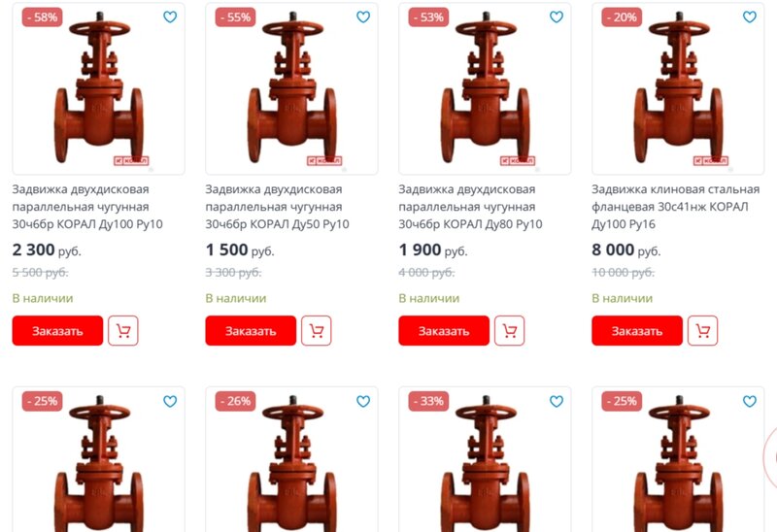The width and height of the screenshot is (777, 532).
Task: Click cart icon for 1 900 руб. valve
Action: point(509,330)
